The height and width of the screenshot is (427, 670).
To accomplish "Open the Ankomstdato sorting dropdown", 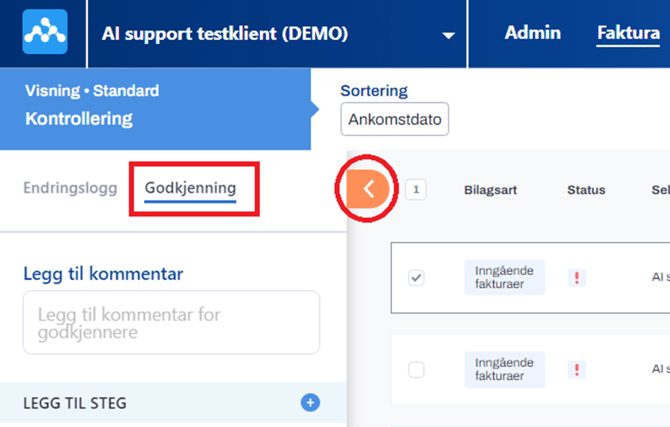I will click(395, 119).
